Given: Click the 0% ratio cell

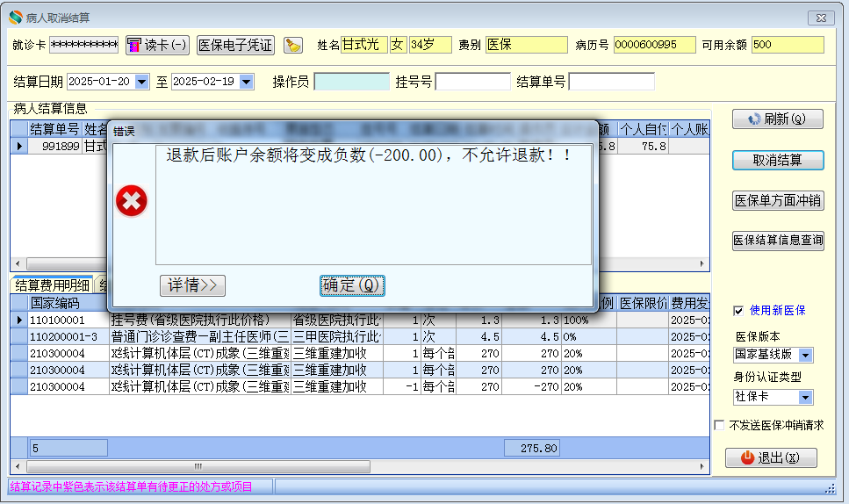Looking at the screenshot, I should tap(589, 336).
